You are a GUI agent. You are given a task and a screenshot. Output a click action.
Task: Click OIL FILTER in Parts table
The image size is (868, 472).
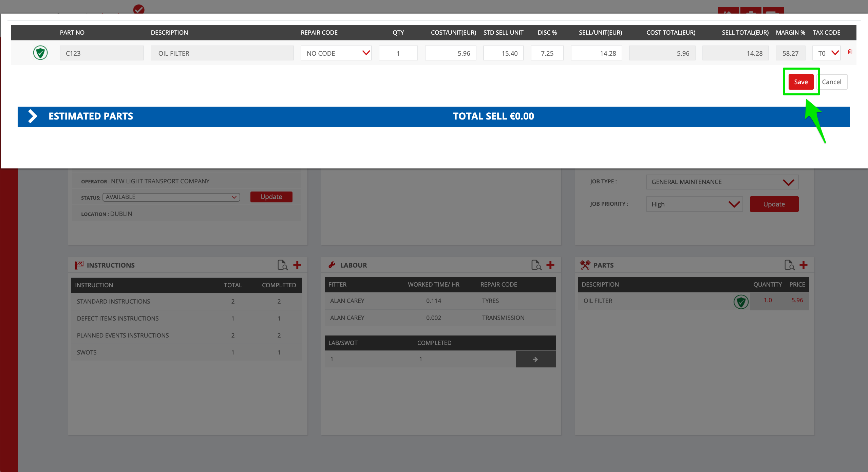coord(598,301)
